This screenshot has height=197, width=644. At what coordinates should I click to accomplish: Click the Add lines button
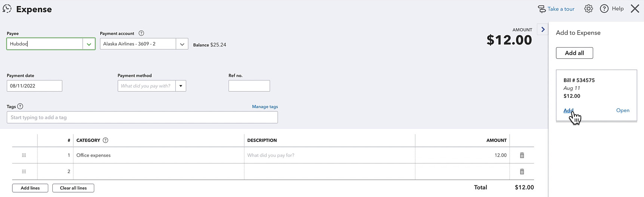coord(30,188)
